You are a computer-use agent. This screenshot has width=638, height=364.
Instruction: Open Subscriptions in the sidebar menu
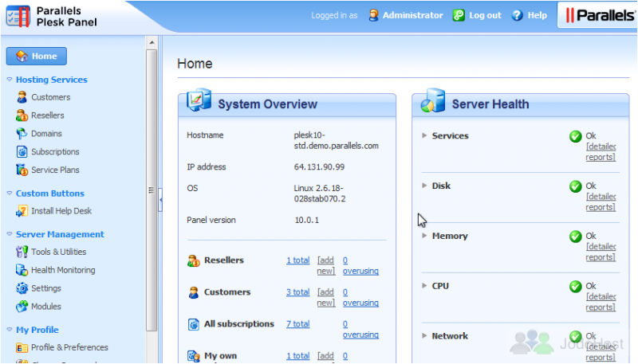[55, 151]
